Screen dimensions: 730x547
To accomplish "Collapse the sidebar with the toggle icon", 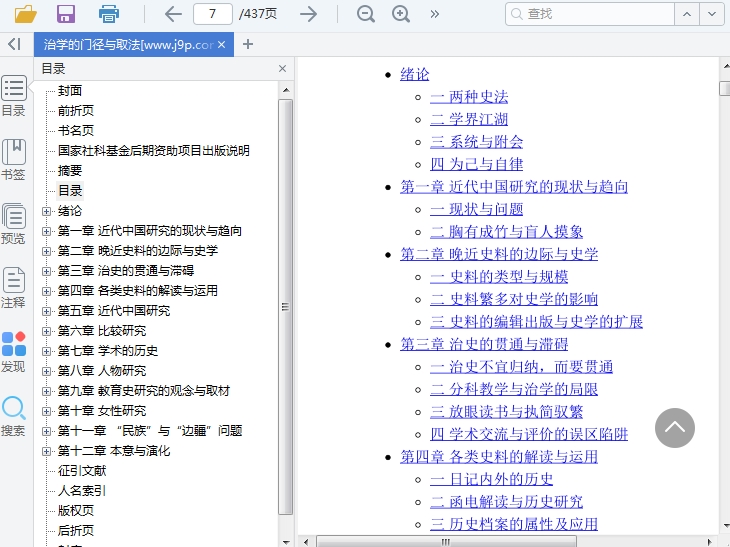I will tap(14, 44).
